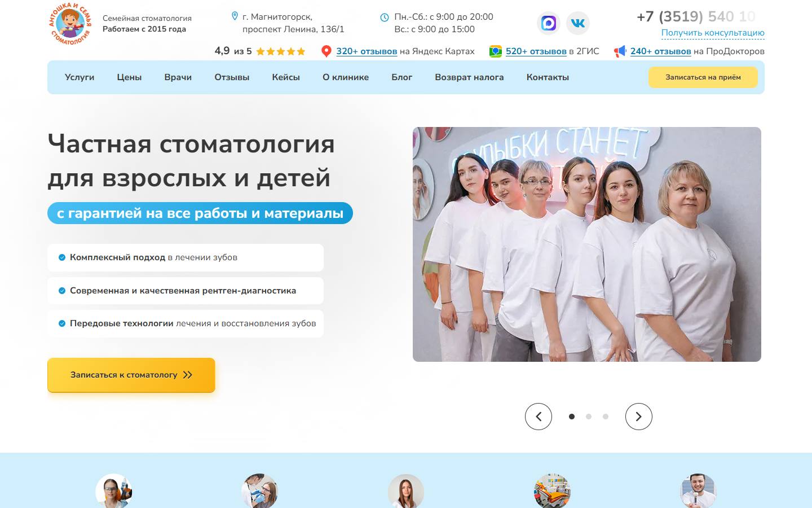Click the ProDoctors megaphone icon

coord(620,51)
